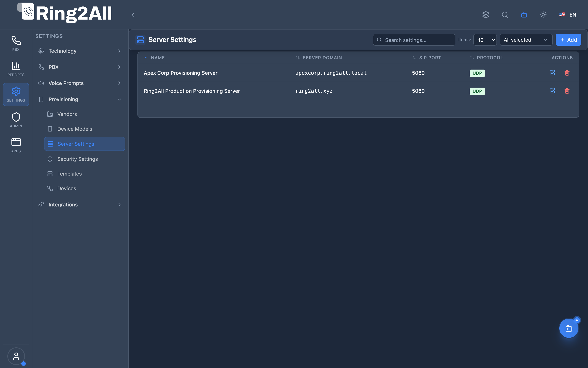Image resolution: width=588 pixels, height=368 pixels.
Task: Sort by Server Domain column
Action: 319,58
